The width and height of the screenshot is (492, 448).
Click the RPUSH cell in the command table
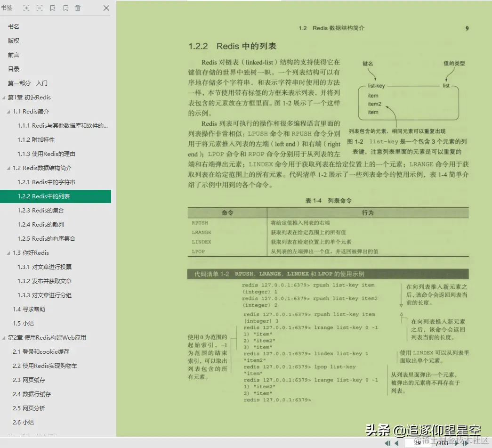pos(200,223)
